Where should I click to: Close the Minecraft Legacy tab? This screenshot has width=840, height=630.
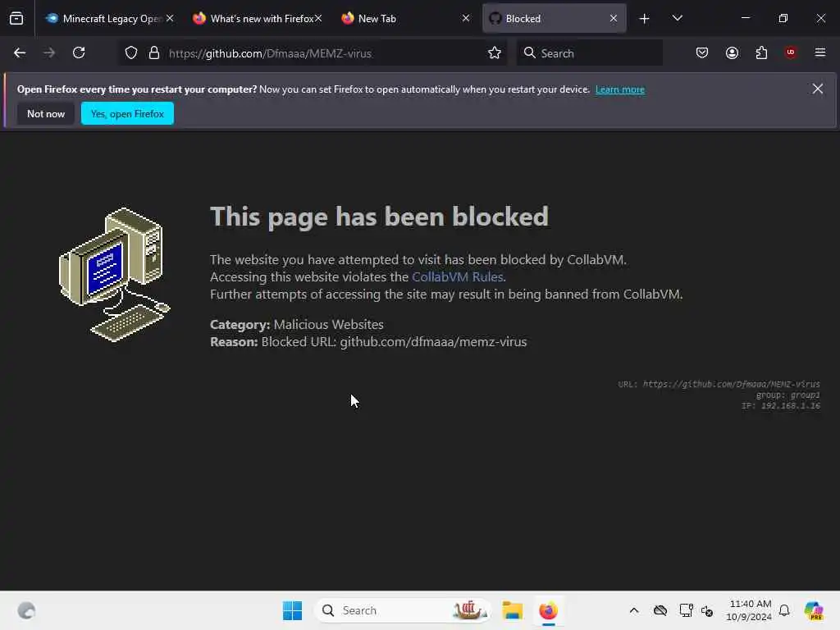click(x=170, y=18)
